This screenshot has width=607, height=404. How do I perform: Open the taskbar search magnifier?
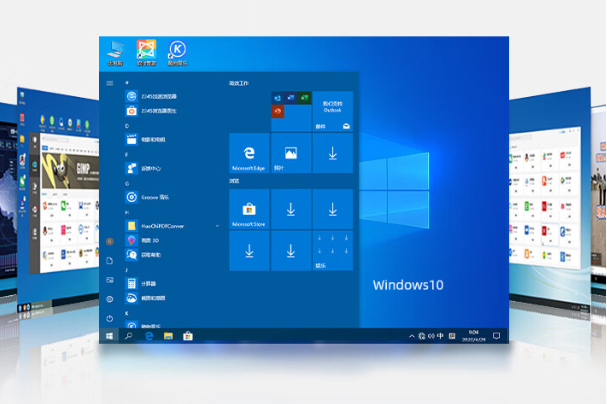click(x=129, y=337)
